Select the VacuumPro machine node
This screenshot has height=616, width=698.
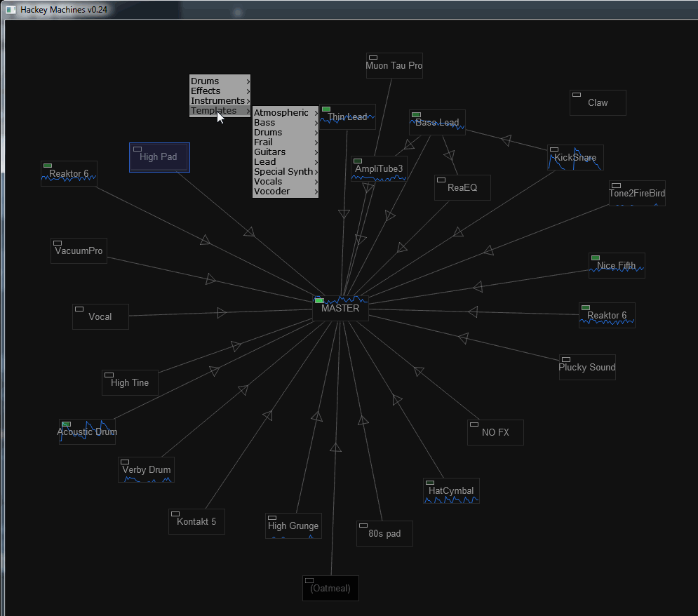point(79,251)
